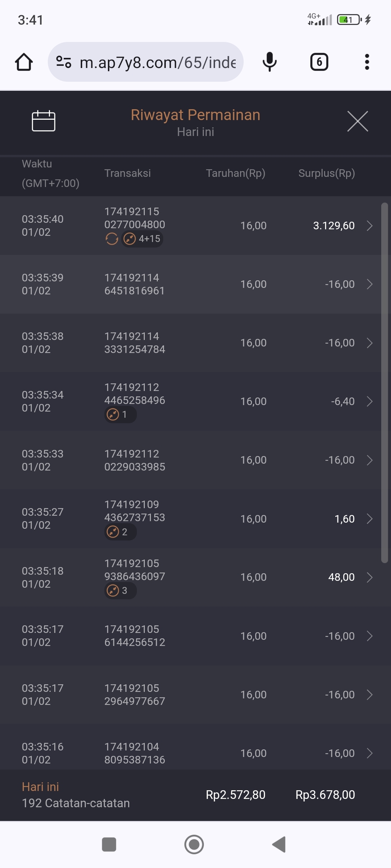Open the browser tab switcher showing 6
Image resolution: width=391 pixels, height=868 pixels.
(319, 62)
